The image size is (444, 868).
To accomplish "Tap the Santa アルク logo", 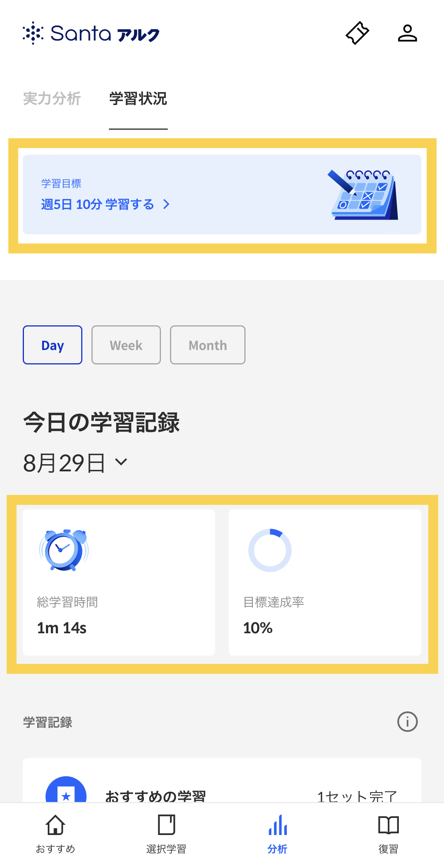I will pos(91,33).
